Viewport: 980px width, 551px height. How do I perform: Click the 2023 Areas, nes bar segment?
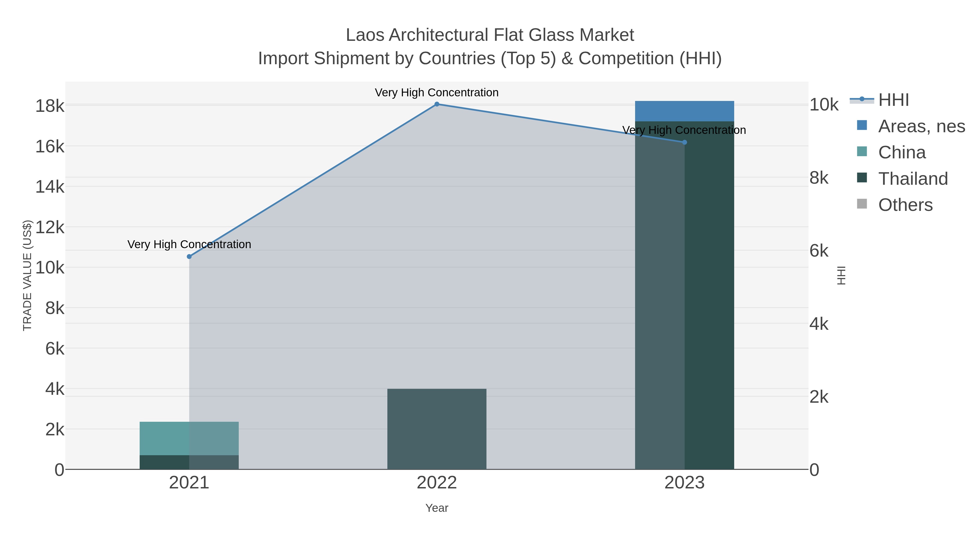[x=684, y=111]
